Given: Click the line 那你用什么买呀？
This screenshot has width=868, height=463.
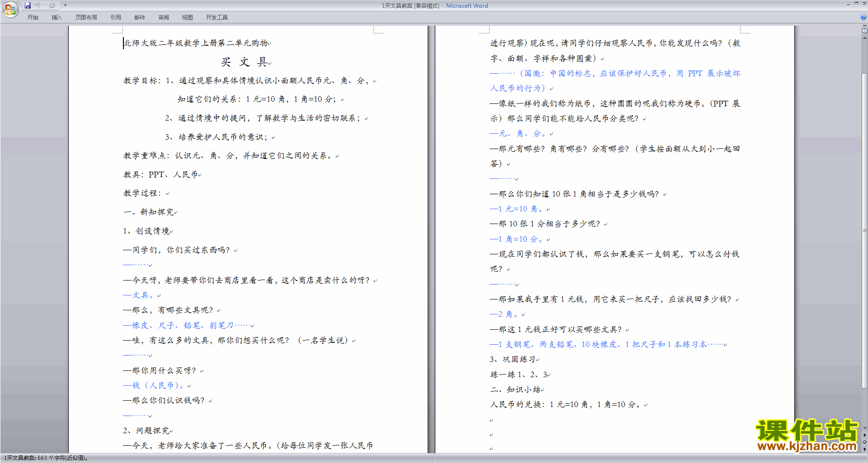Looking at the screenshot, I should click(x=160, y=370).
